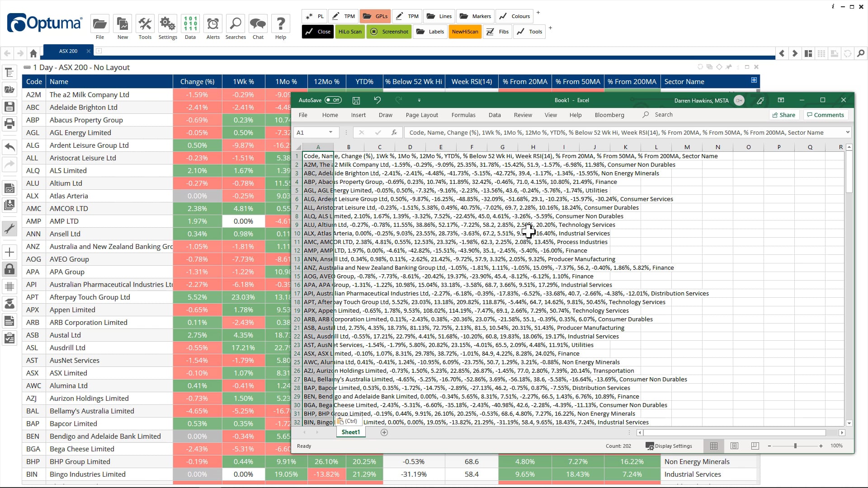
Task: Click Excel's undo arrow
Action: point(377,100)
